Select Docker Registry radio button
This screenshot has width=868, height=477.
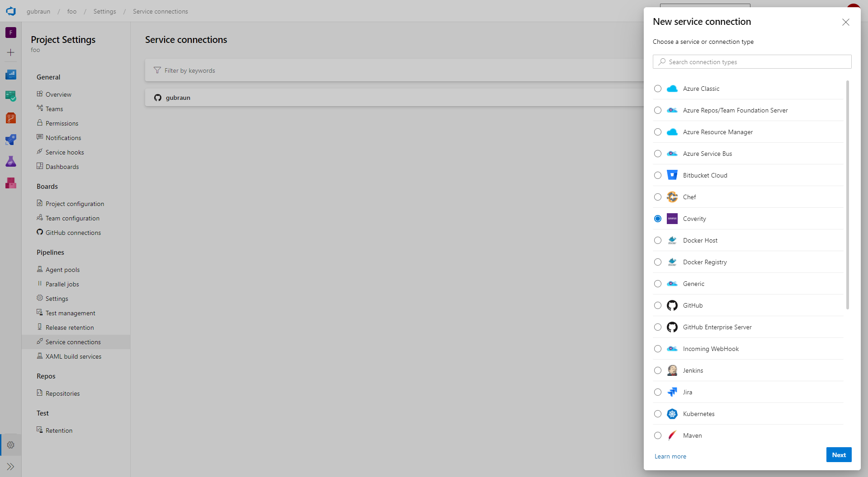point(658,262)
